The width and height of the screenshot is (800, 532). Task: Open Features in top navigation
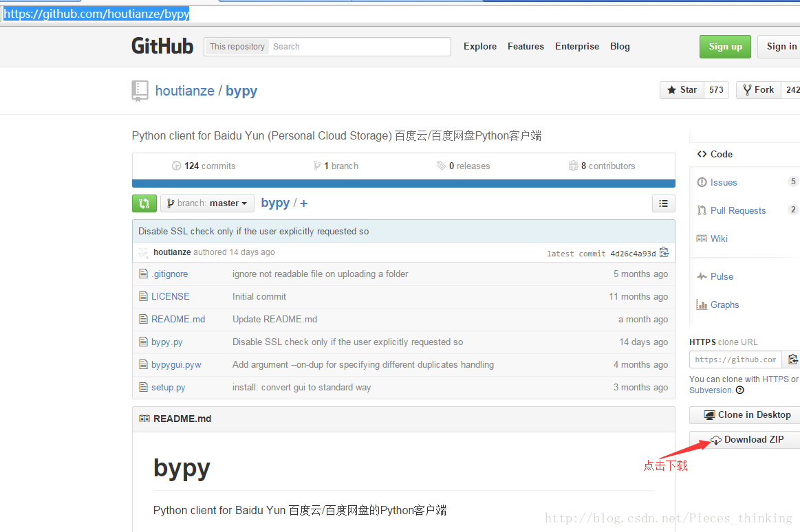[526, 46]
